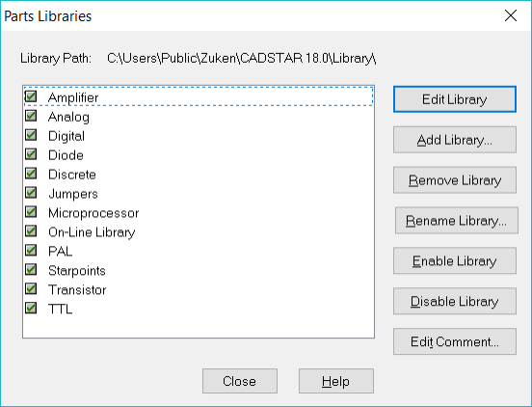Click Enable Library button
This screenshot has height=407, width=532.
coord(455,260)
